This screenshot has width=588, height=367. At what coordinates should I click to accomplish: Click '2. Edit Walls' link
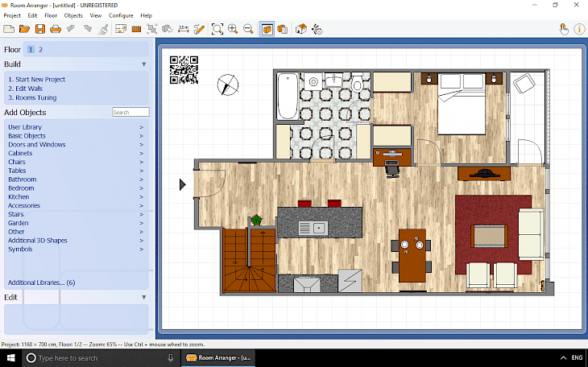(x=26, y=89)
